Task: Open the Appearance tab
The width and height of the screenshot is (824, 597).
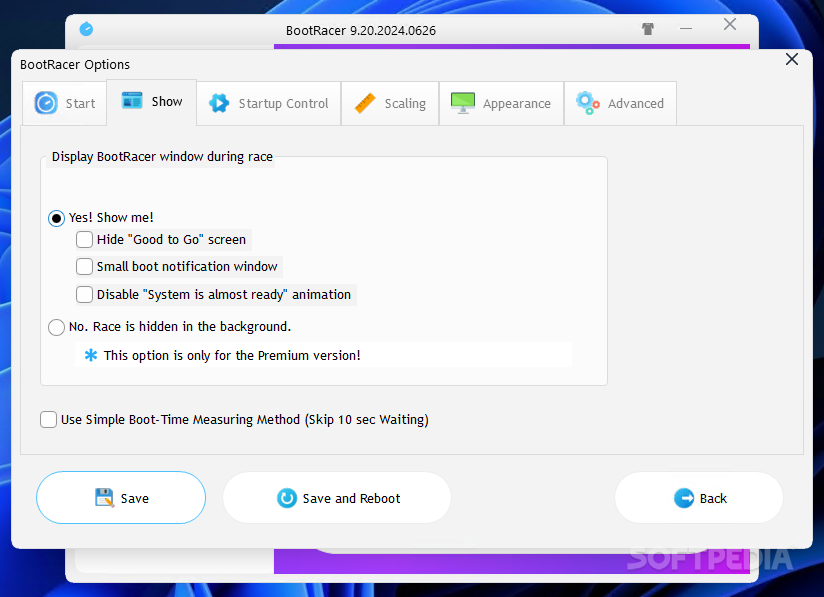Action: [x=501, y=104]
